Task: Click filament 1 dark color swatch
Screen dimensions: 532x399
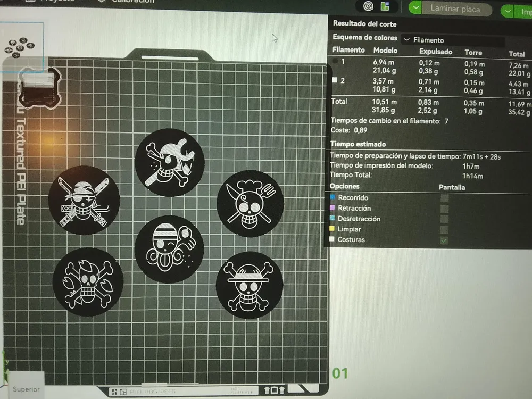Action: (x=335, y=61)
